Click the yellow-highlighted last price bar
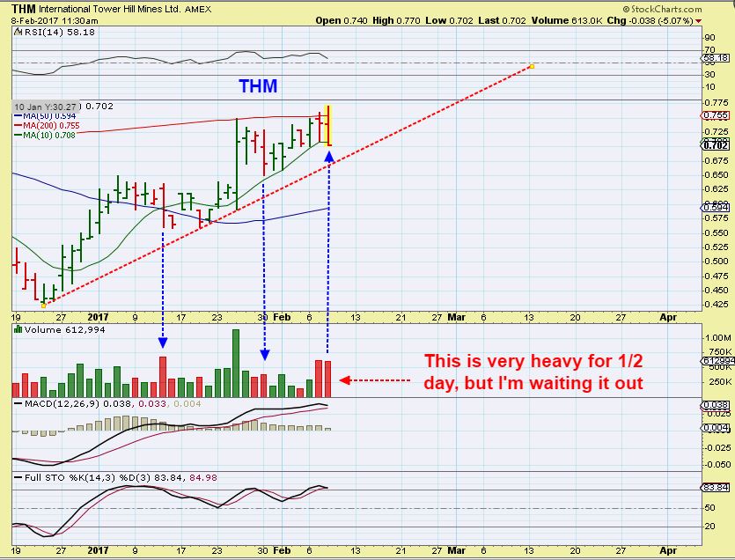Image resolution: width=735 pixels, height=560 pixels. click(x=328, y=126)
